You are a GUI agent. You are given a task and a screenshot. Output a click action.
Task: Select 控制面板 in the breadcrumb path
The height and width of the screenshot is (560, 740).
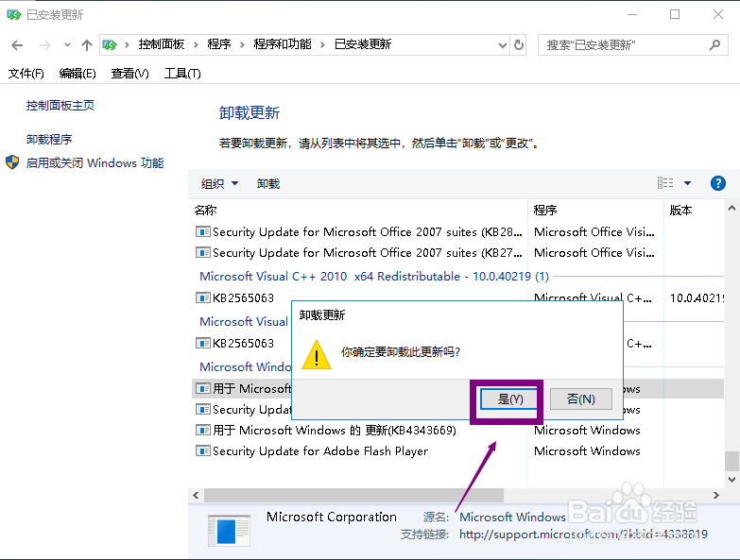pyautogui.click(x=162, y=44)
